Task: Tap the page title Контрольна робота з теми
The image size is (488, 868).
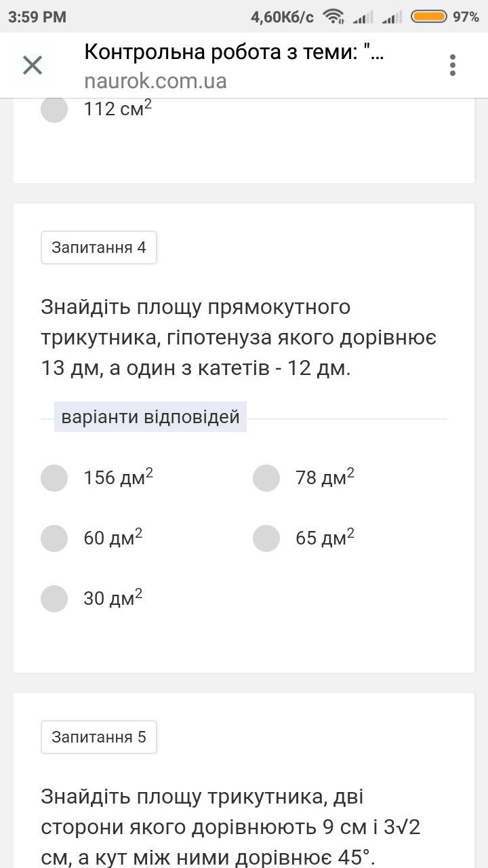Action: click(234, 52)
